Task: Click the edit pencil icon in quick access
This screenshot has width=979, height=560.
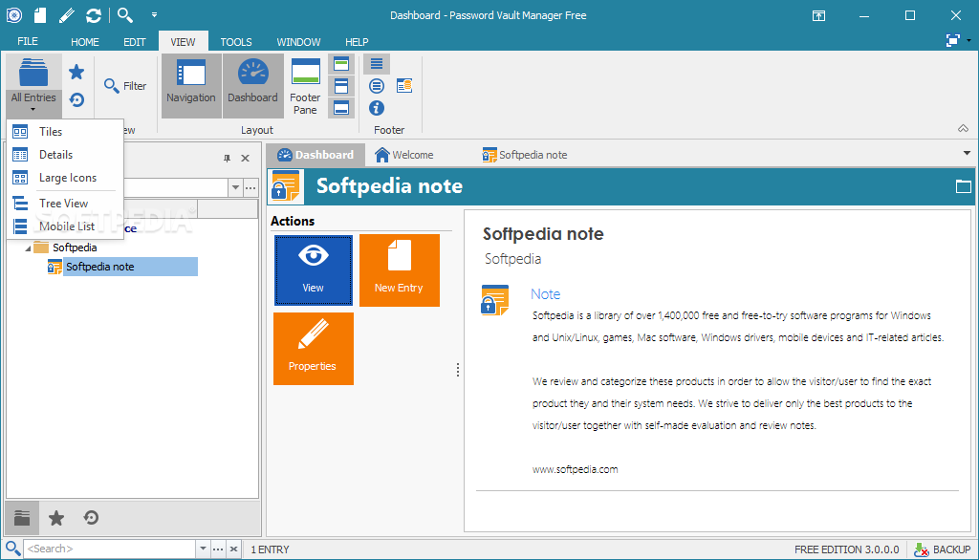Action: coord(67,15)
